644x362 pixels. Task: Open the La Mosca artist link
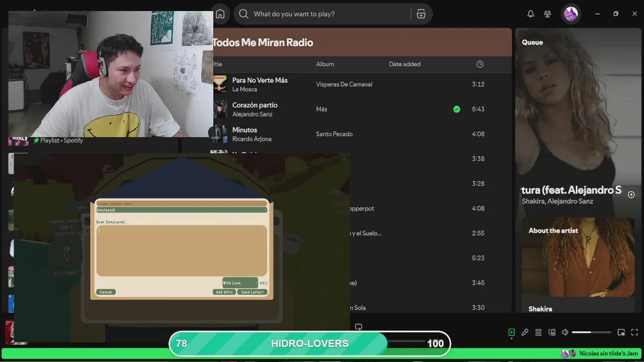point(245,89)
